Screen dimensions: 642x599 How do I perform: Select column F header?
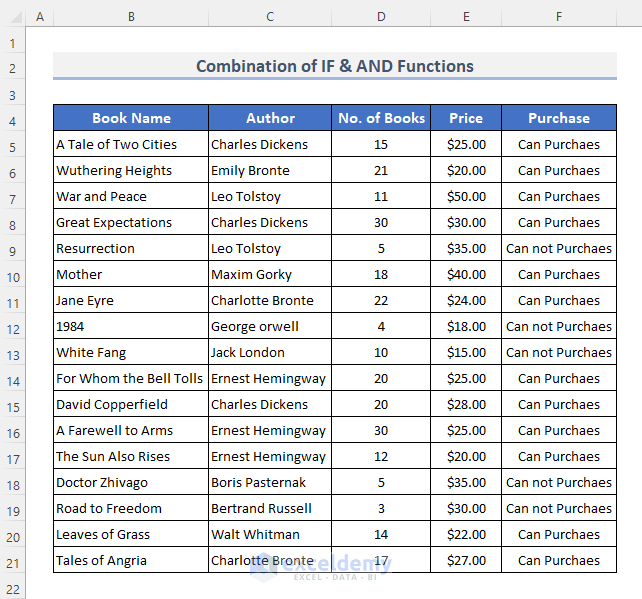tap(558, 17)
